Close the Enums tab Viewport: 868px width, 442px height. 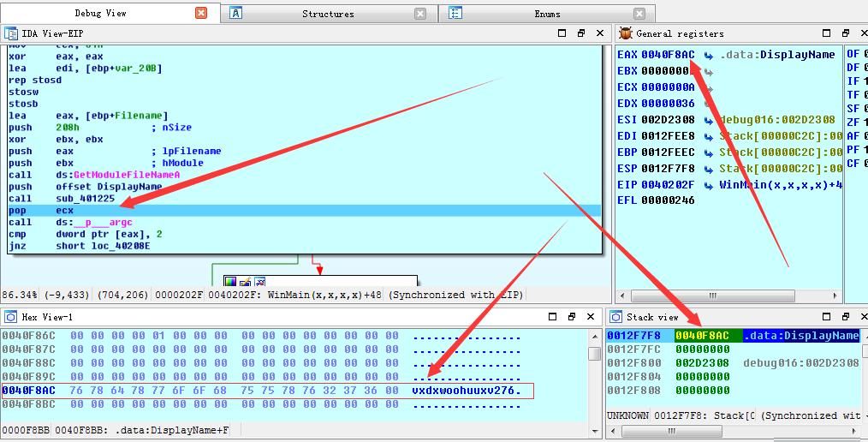pyautogui.click(x=639, y=14)
